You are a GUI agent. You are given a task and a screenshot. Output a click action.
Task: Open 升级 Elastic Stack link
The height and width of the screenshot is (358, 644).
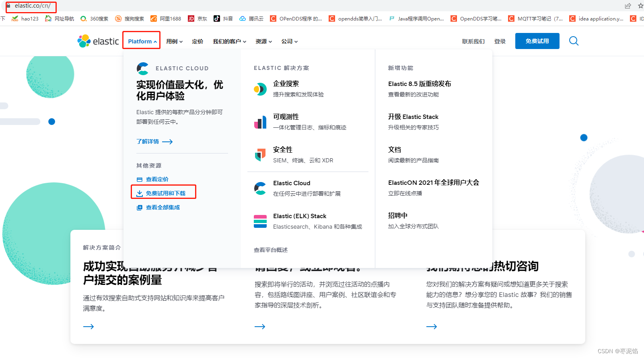[x=413, y=117]
